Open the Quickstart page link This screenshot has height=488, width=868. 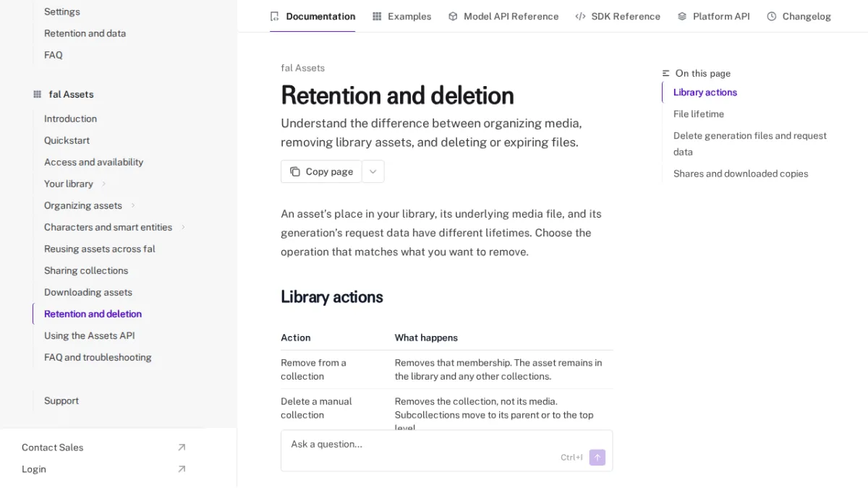coord(67,140)
